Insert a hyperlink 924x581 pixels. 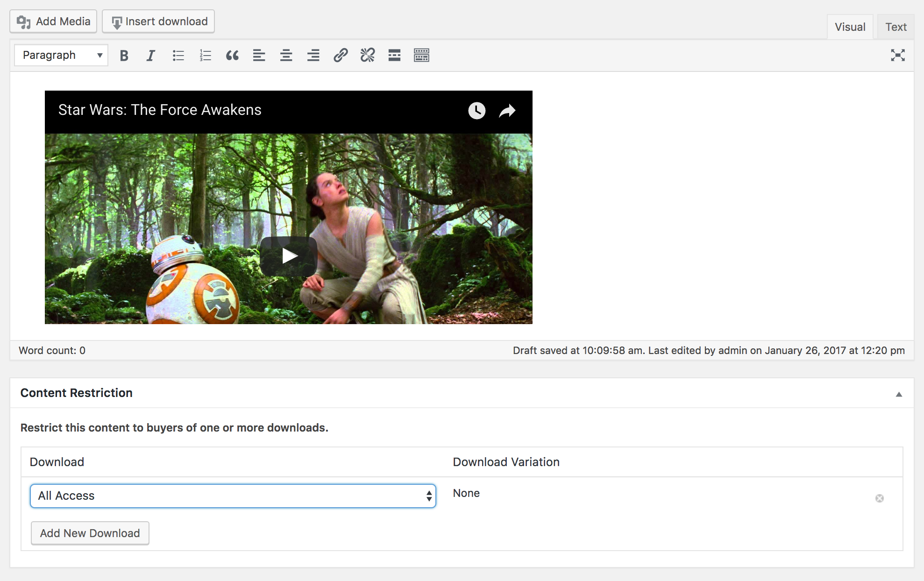[x=341, y=55]
